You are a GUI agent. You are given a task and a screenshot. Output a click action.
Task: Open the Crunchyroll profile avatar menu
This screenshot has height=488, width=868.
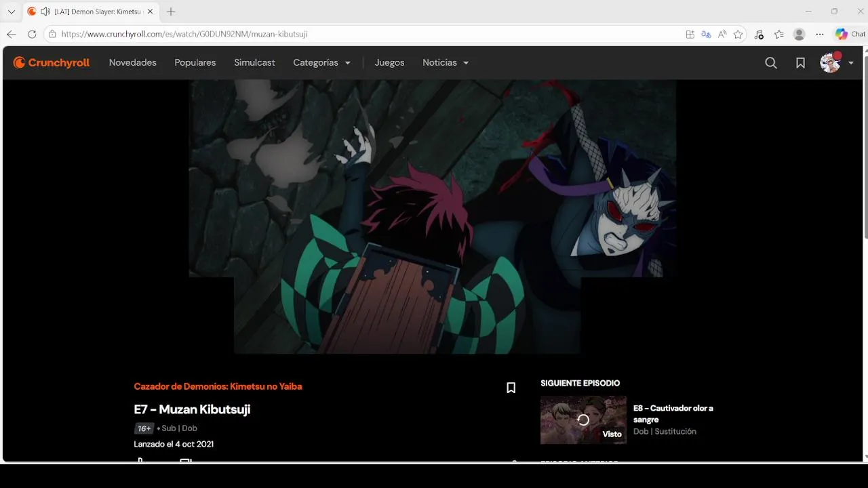[830, 62]
